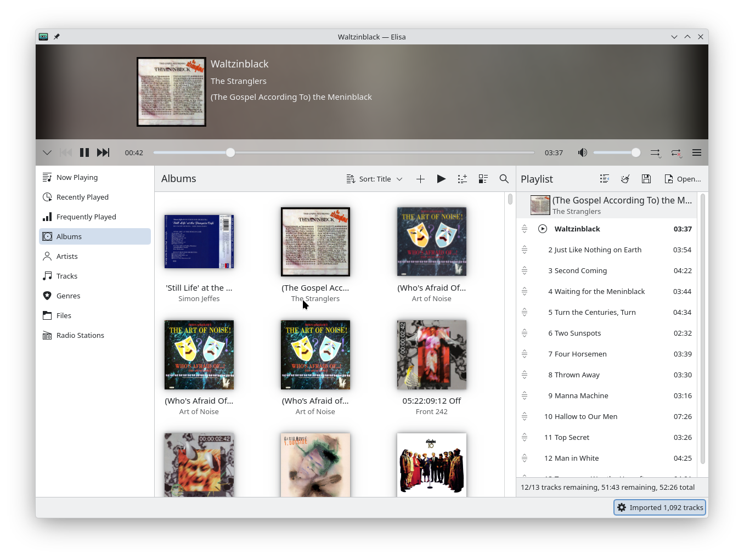Skip to the next track
This screenshot has width=744, height=560.
(103, 152)
